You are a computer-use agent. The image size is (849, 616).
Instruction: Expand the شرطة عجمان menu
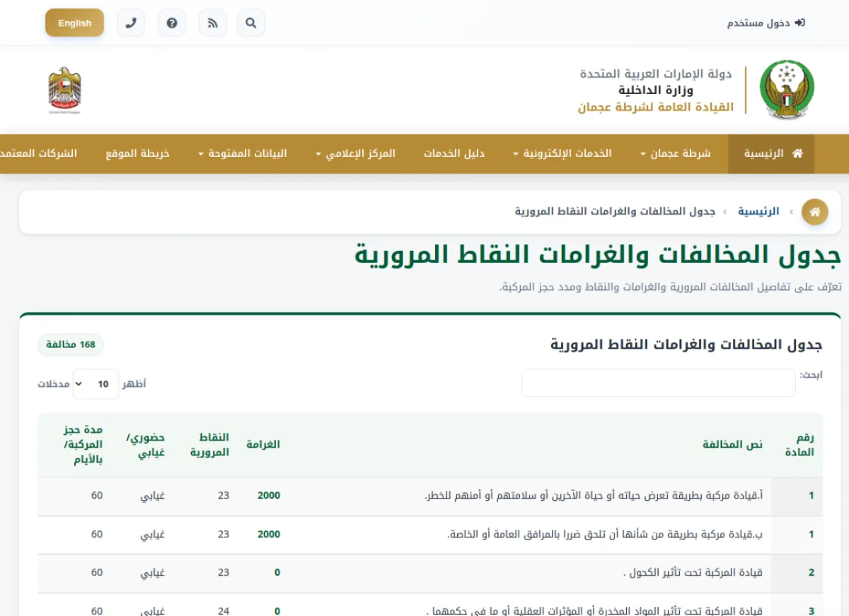(x=676, y=153)
